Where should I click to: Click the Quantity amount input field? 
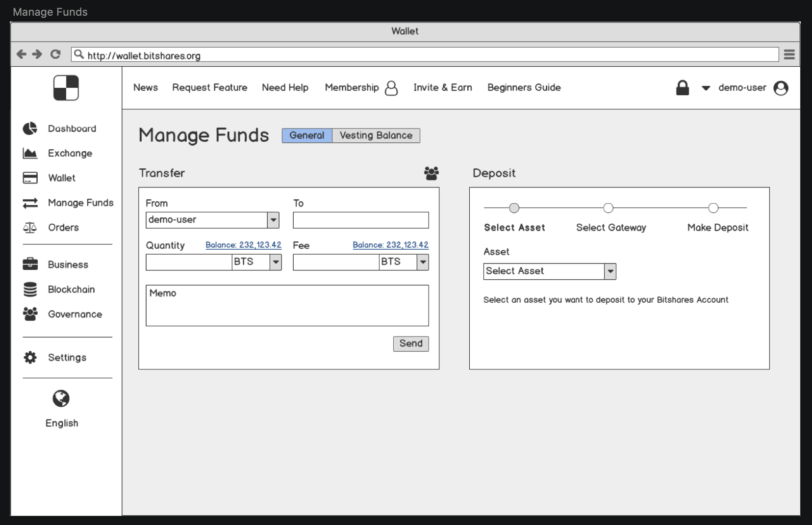coord(189,262)
